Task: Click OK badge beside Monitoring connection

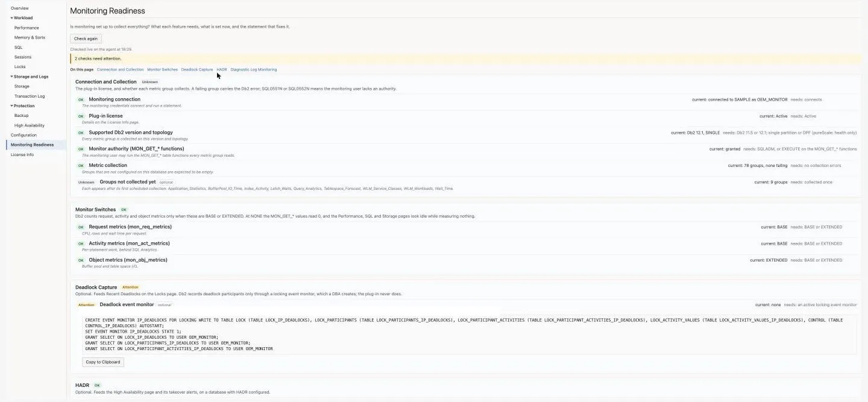Action: pyautogui.click(x=81, y=100)
